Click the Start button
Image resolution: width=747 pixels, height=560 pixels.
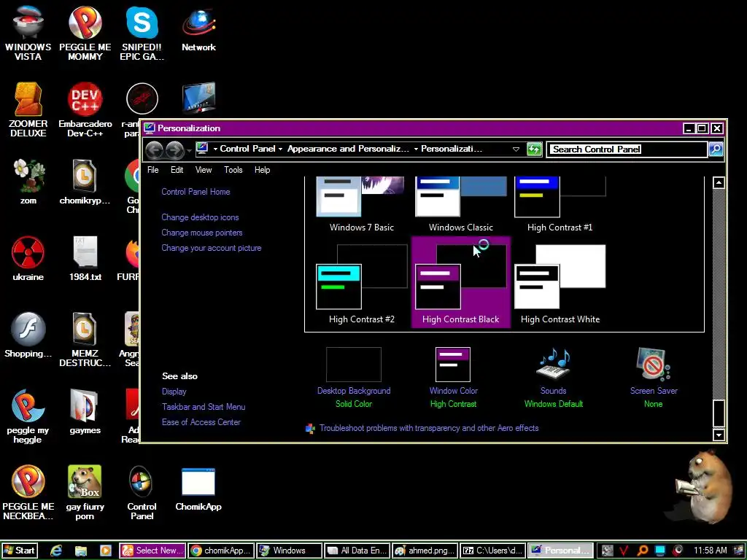coord(18,551)
